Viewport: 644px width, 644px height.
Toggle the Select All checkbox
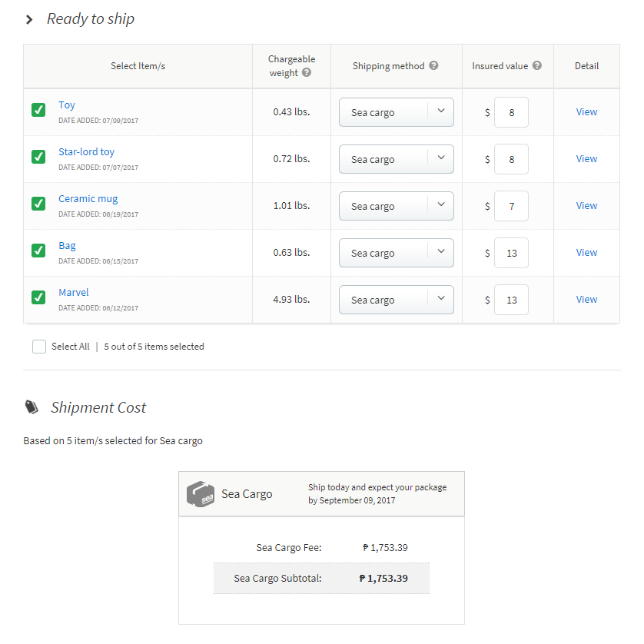click(x=39, y=347)
